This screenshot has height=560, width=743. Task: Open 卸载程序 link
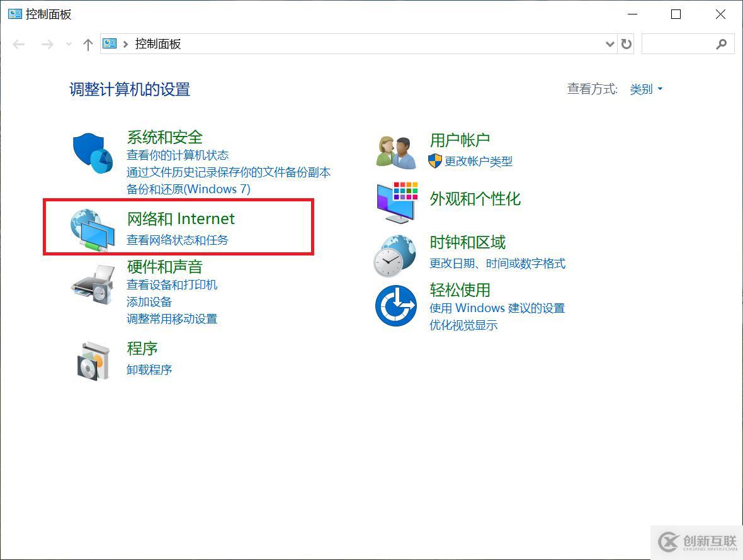click(149, 369)
